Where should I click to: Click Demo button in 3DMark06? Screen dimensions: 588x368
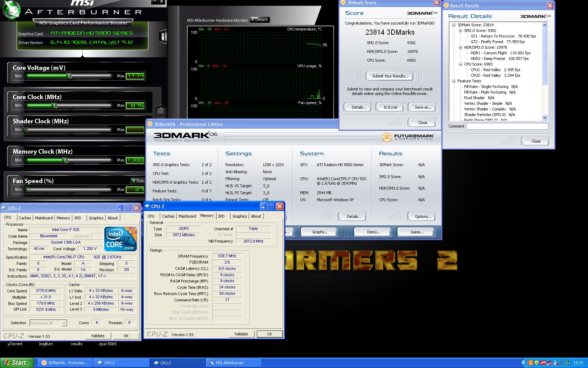pyautogui.click(x=373, y=232)
